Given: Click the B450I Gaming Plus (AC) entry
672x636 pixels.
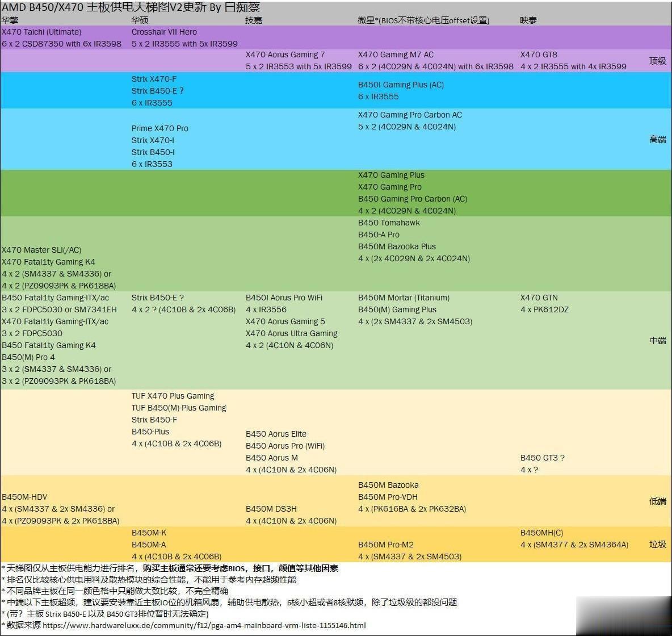Looking at the screenshot, I should [401, 85].
